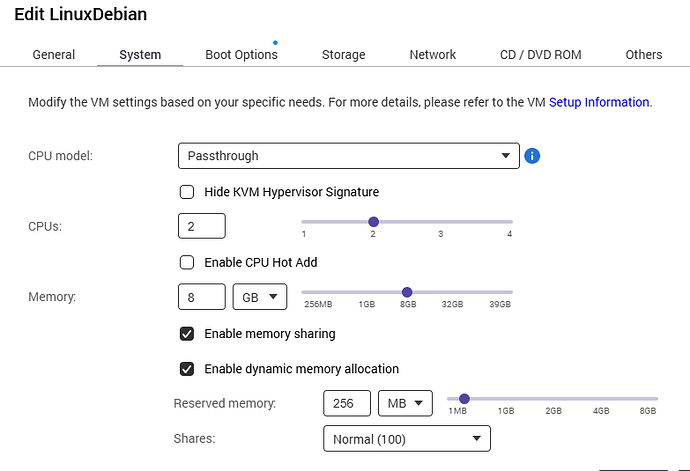Open the Reserved memory MB unit dropdown
Screen dimensions: 690x471
coord(405,403)
